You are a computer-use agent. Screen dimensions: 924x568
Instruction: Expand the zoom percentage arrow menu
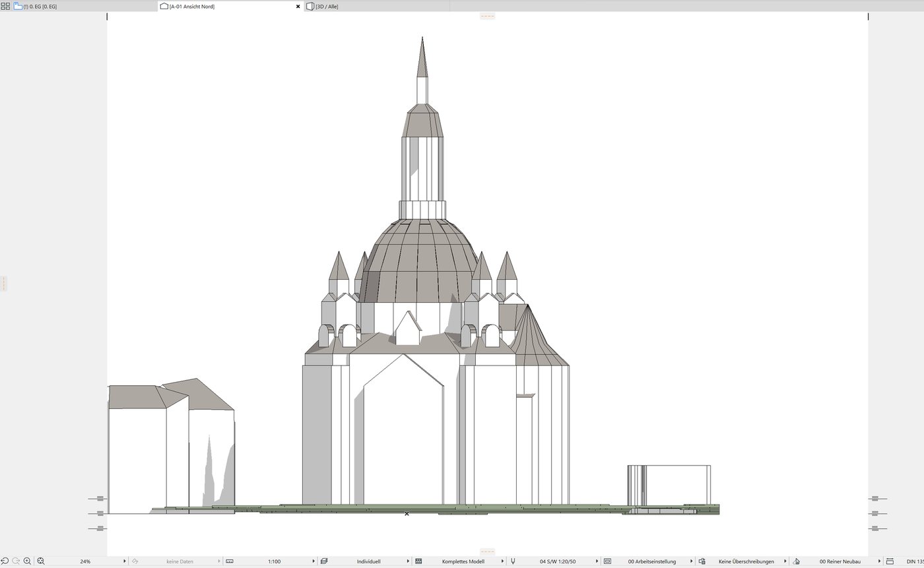pos(124,561)
